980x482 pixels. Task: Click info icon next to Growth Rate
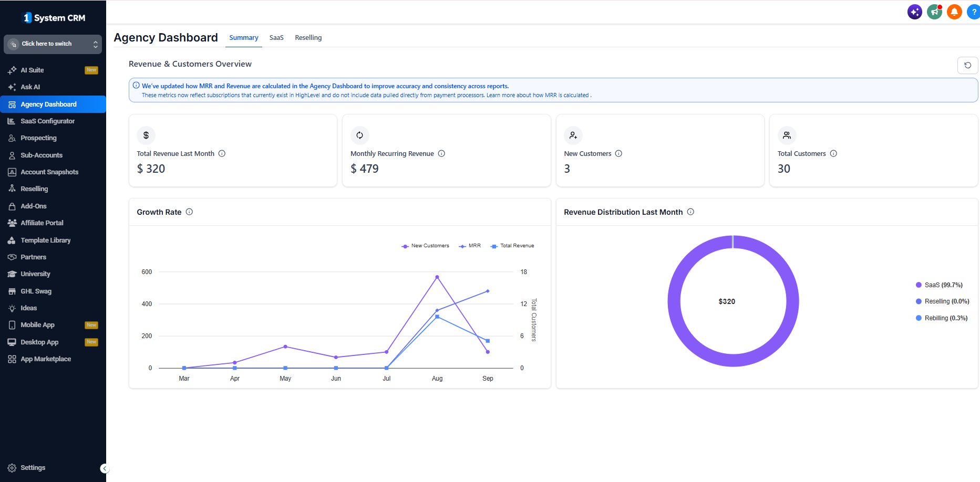(x=189, y=212)
